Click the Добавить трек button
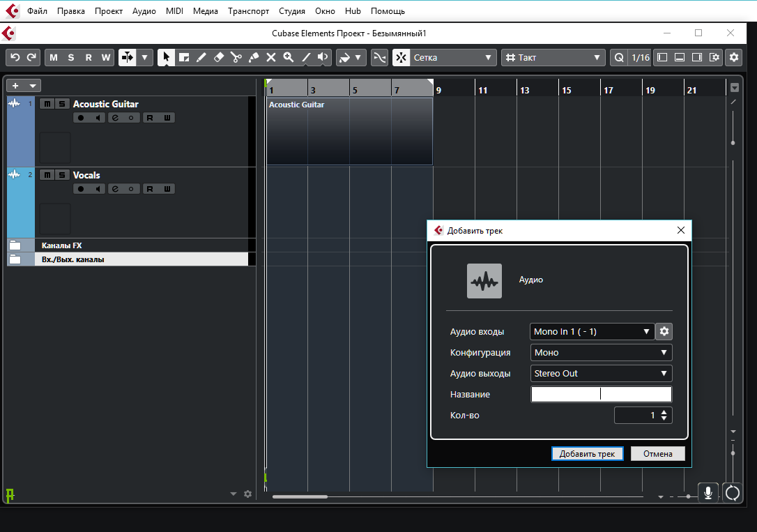 [x=587, y=454]
